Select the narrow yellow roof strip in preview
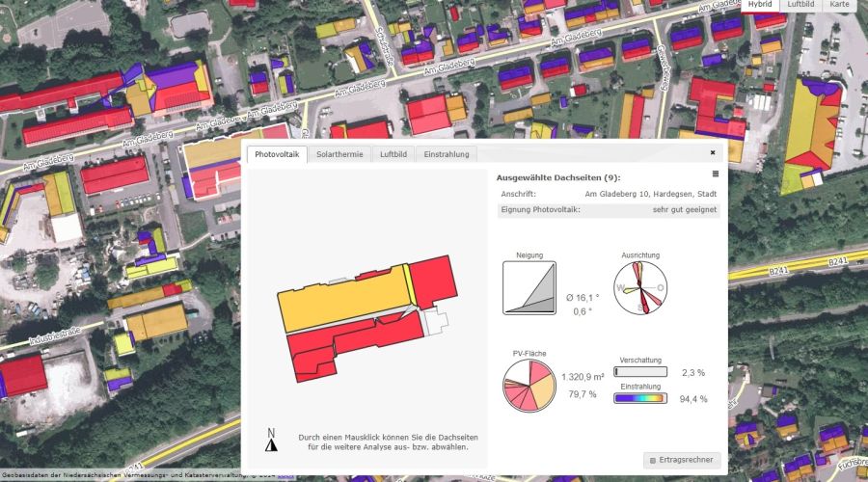Viewport: 868px width, 482px height. (x=410, y=283)
